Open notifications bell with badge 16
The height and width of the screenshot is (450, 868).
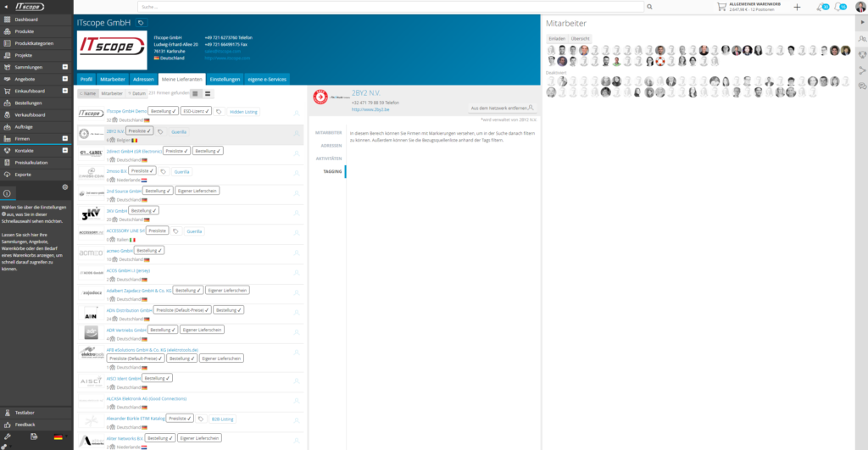840,7
